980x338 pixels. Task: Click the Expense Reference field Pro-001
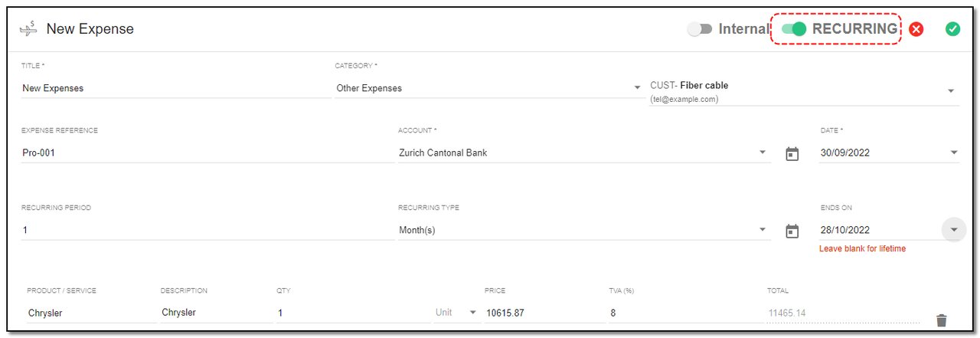(207, 153)
